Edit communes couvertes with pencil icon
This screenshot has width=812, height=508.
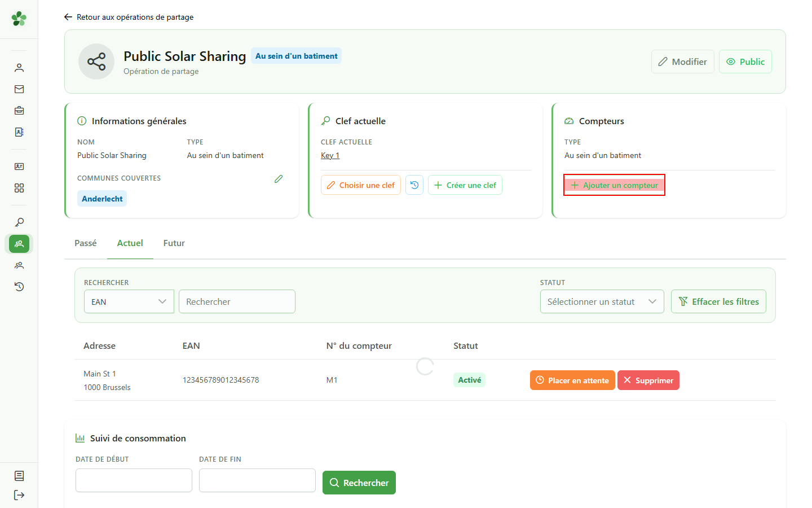(279, 179)
